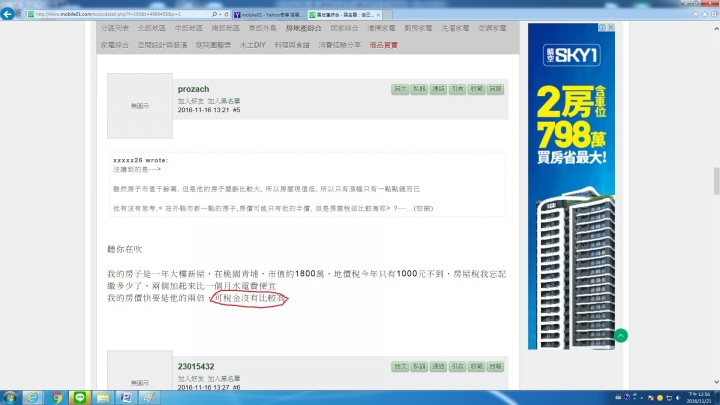
Task: Open the SKY1 real estate ad banner
Action: click(x=571, y=186)
